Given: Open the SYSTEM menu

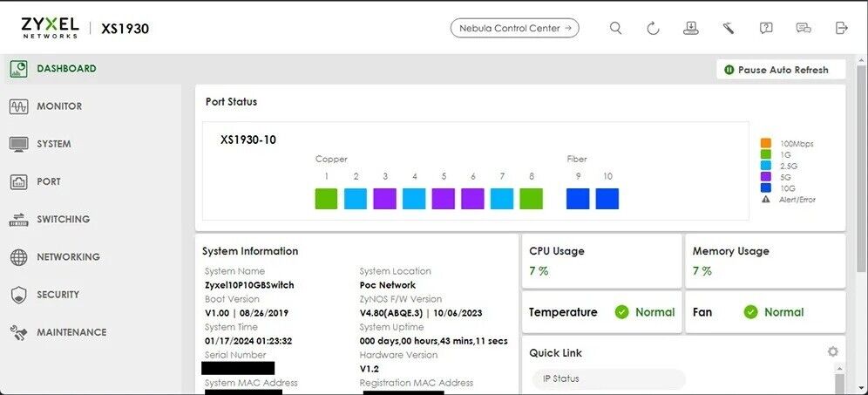Looking at the screenshot, I should (54, 144).
